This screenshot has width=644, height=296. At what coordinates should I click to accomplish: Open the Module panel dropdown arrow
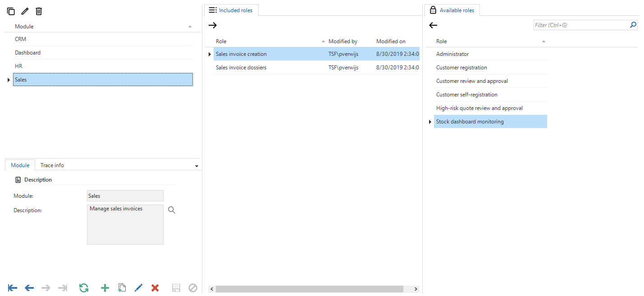[x=196, y=165]
